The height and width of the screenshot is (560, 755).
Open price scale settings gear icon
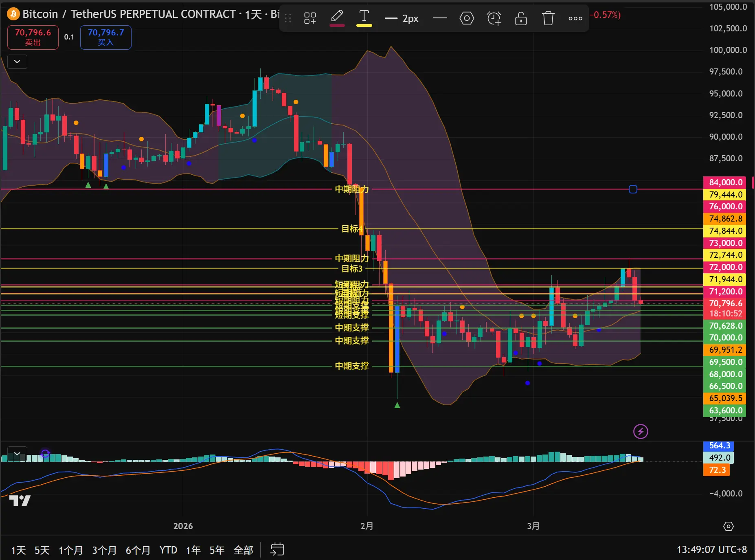(729, 526)
